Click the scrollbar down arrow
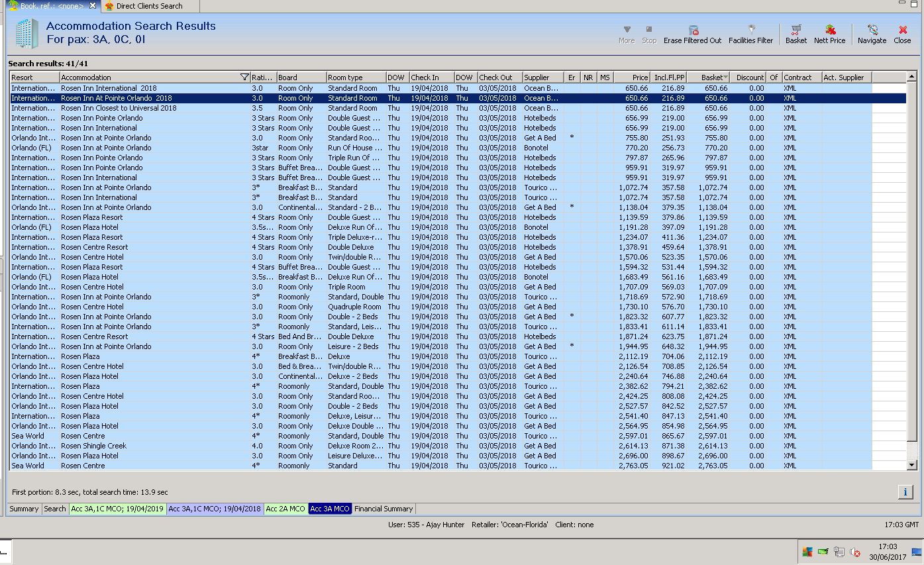Viewport: 924px width, 565px height. 912,466
